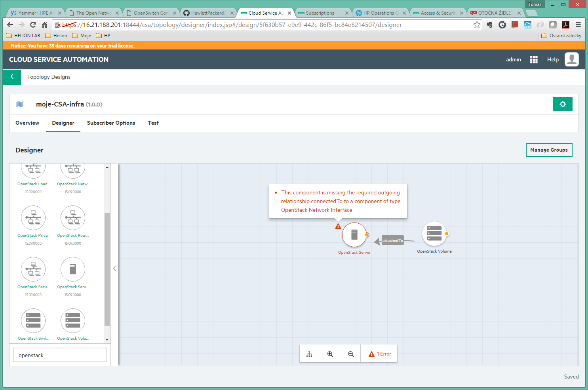
Task: Open the HP bookmark folder
Action: point(103,35)
